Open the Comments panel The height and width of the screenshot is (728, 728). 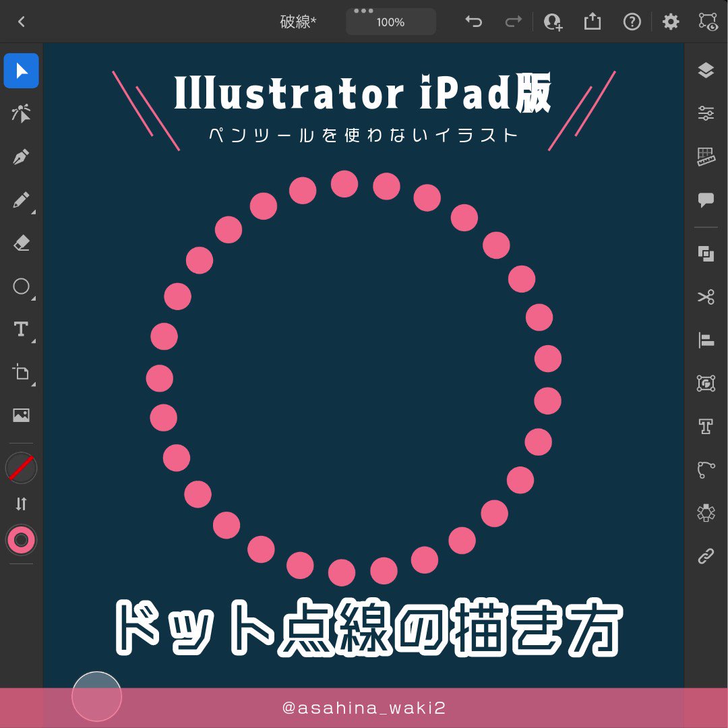pyautogui.click(x=706, y=200)
